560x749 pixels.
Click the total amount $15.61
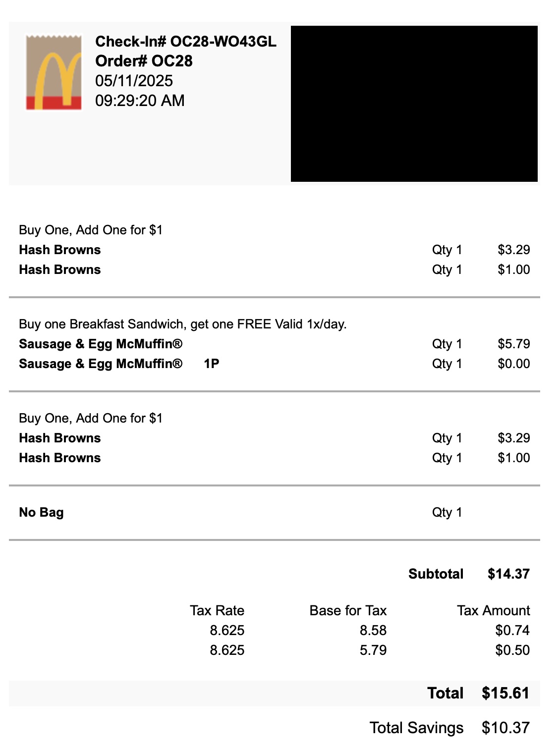(x=505, y=694)
